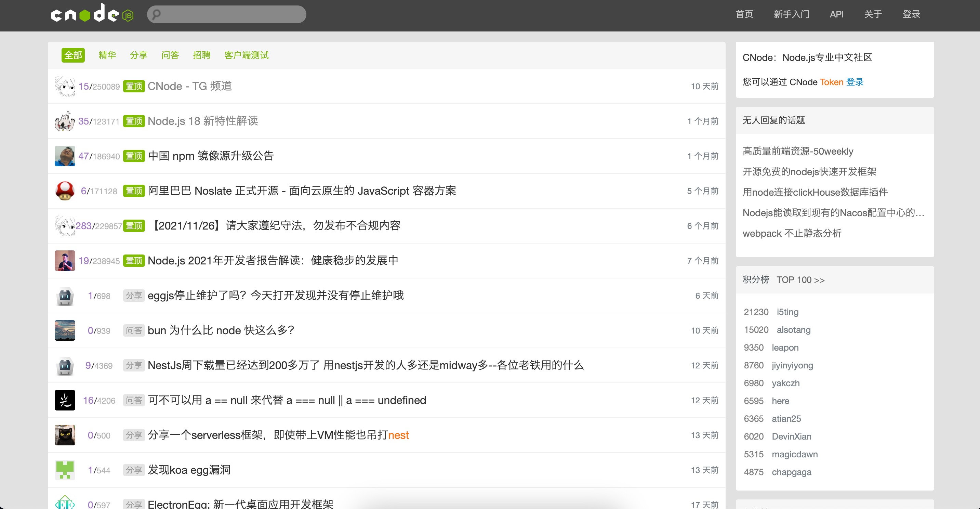Click robot avatar beside eggjs post
980x509 pixels.
65,296
